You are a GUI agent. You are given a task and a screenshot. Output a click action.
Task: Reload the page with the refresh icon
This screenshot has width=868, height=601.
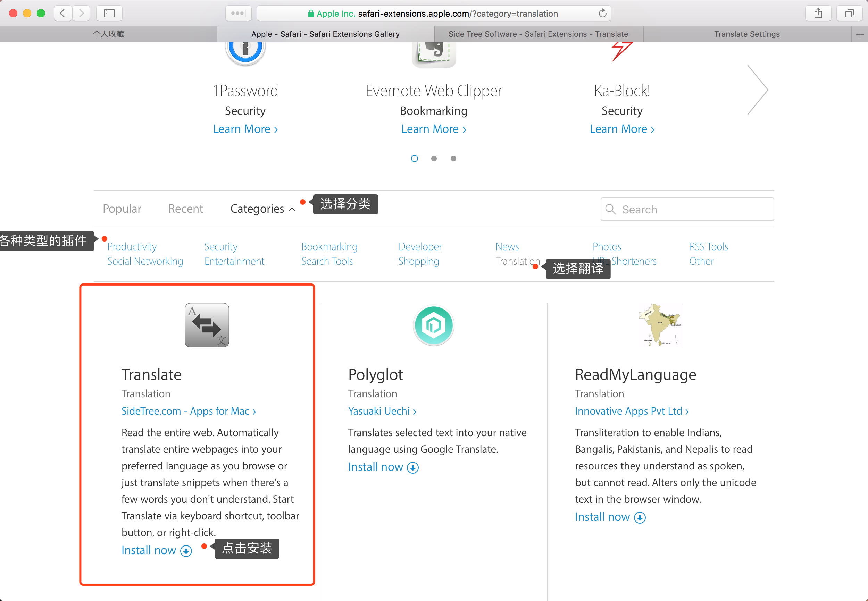point(602,13)
